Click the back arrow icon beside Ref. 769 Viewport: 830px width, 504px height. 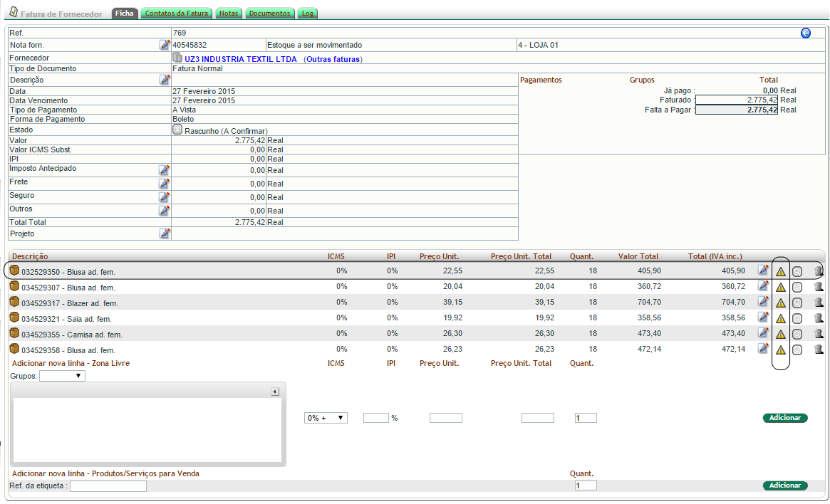click(x=806, y=33)
